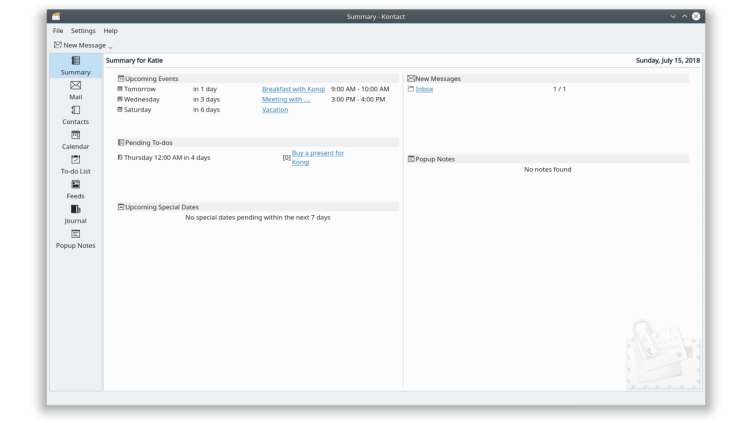Expand the New Message dropdown arrow

click(x=110, y=46)
